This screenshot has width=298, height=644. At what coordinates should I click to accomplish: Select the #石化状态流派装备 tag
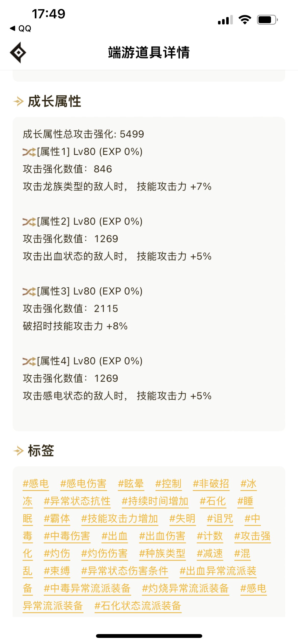pyautogui.click(x=138, y=606)
